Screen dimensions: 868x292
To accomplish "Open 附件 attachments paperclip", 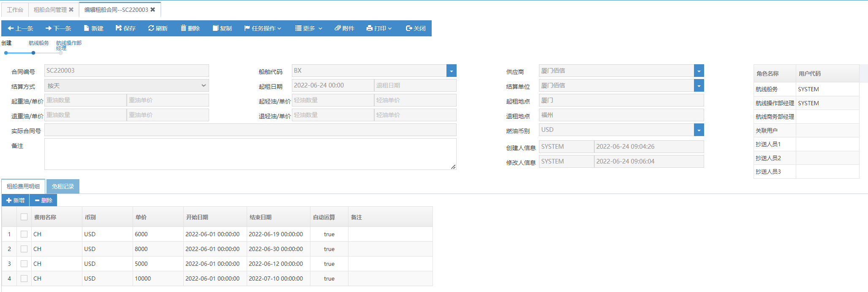I will pos(344,28).
